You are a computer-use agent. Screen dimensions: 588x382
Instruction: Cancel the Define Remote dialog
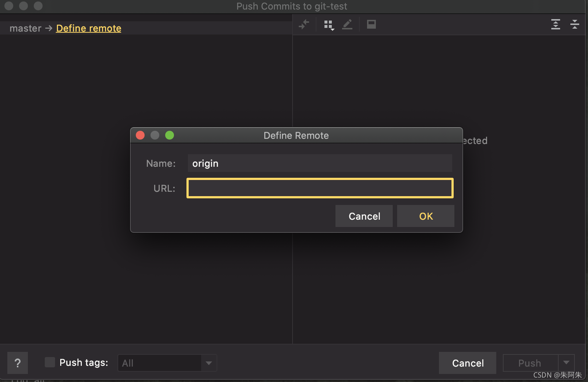364,216
